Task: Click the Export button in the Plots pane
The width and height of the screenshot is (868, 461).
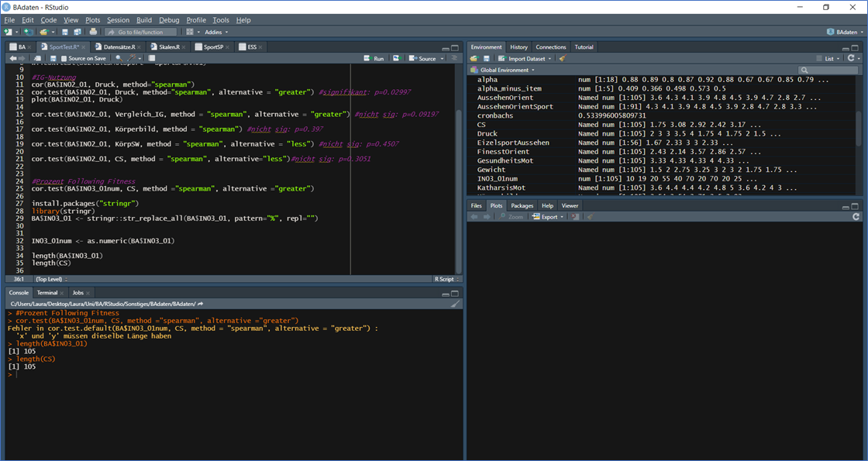Action: 549,217
